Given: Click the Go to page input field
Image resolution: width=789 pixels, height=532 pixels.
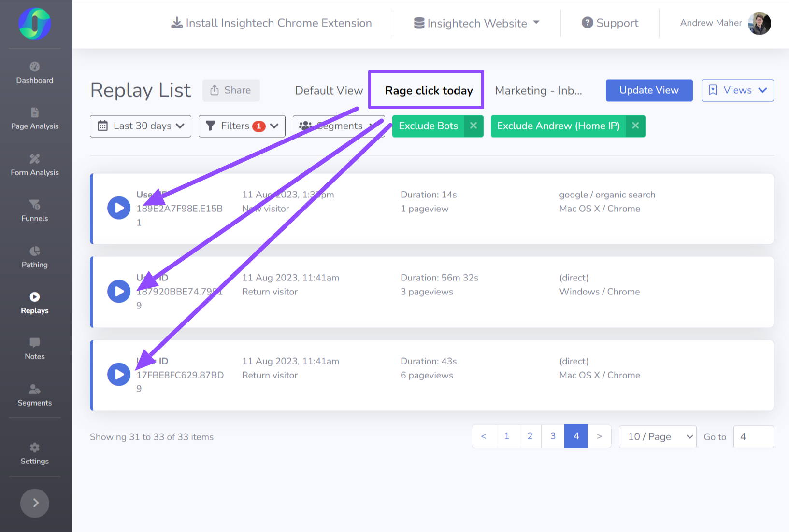Looking at the screenshot, I should click(x=753, y=437).
